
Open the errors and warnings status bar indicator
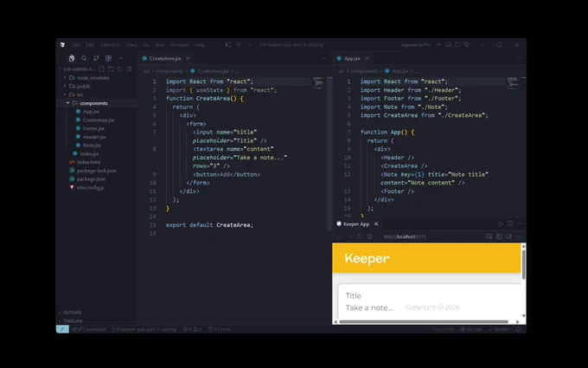point(192,329)
